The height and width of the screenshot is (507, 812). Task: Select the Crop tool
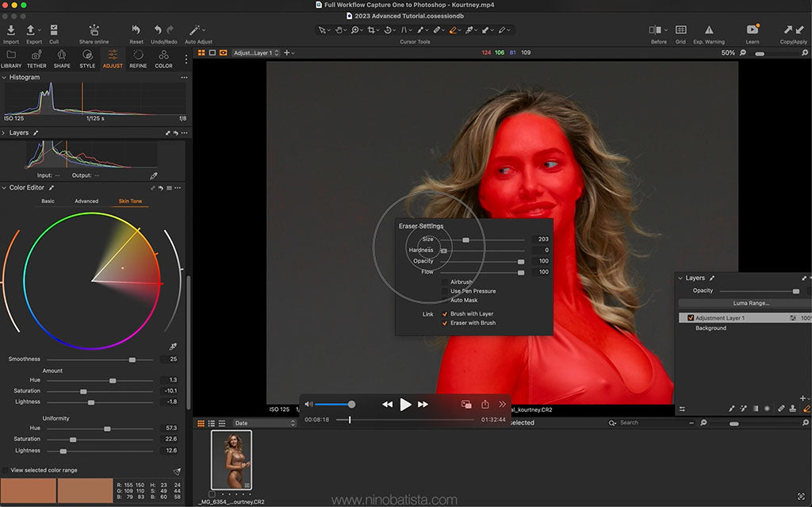[x=373, y=29]
